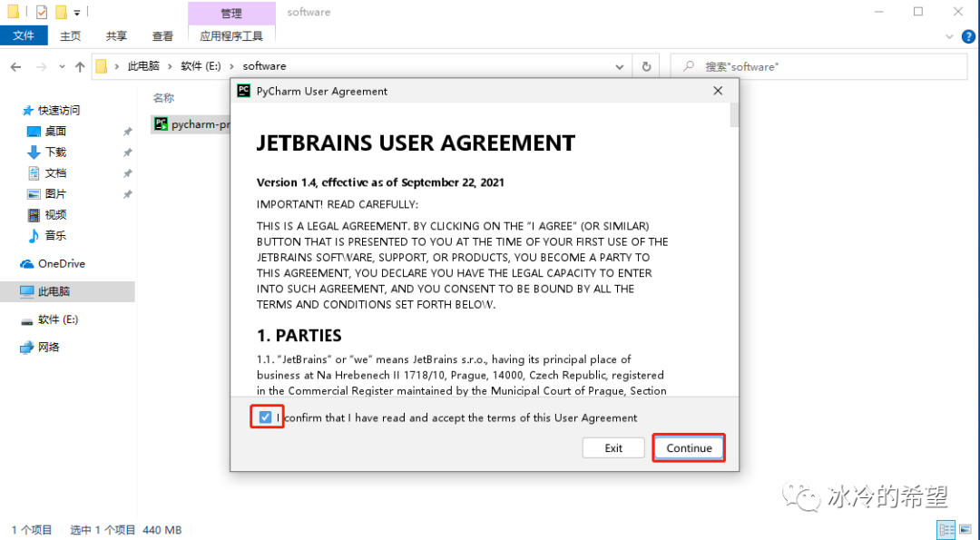Screen dimensions: 980x540
Task: Click the 此电脑 breadcrumb in address bar
Action: pos(143,66)
